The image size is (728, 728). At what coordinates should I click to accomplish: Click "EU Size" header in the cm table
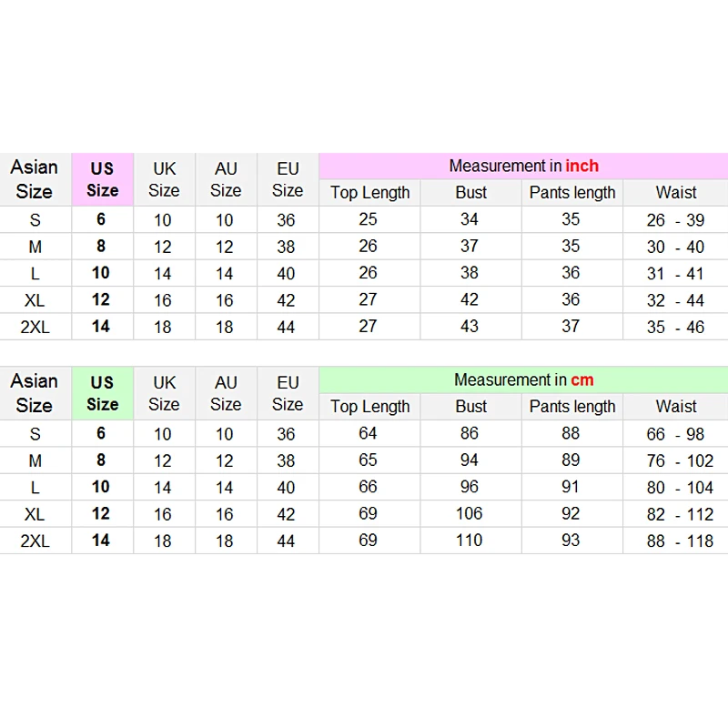pyautogui.click(x=288, y=393)
